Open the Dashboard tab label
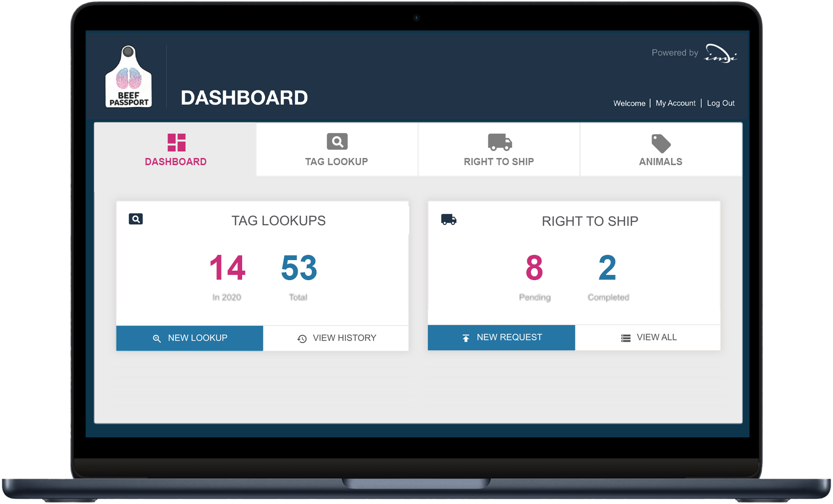Viewport: 833px width, 504px height. tap(176, 162)
